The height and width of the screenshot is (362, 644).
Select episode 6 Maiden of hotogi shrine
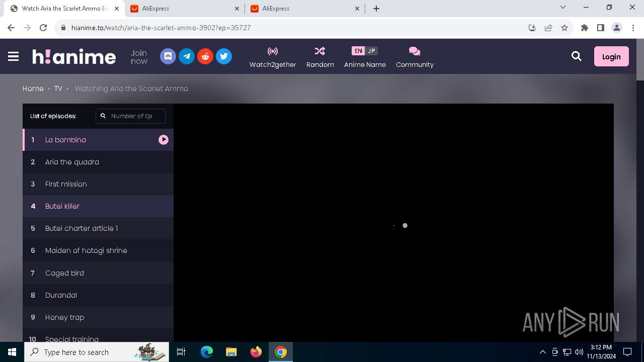coord(98,250)
